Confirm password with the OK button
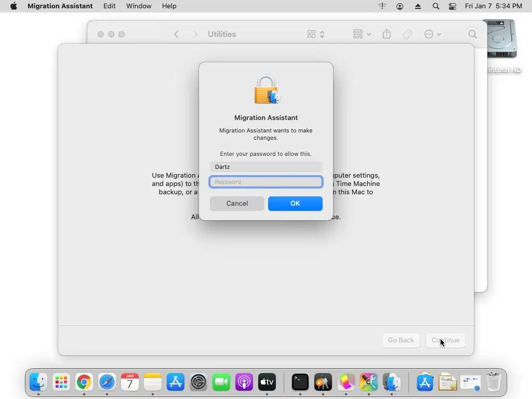This screenshot has height=399, width=532. coord(295,204)
